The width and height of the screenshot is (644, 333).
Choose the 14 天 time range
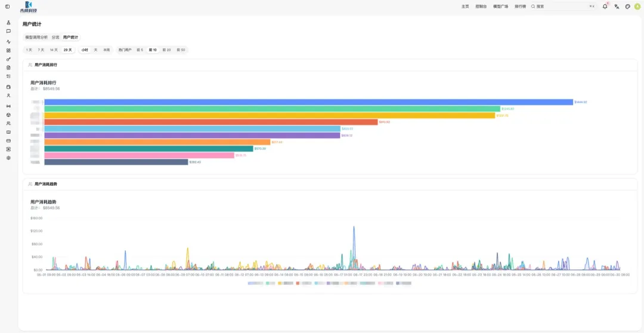point(54,50)
